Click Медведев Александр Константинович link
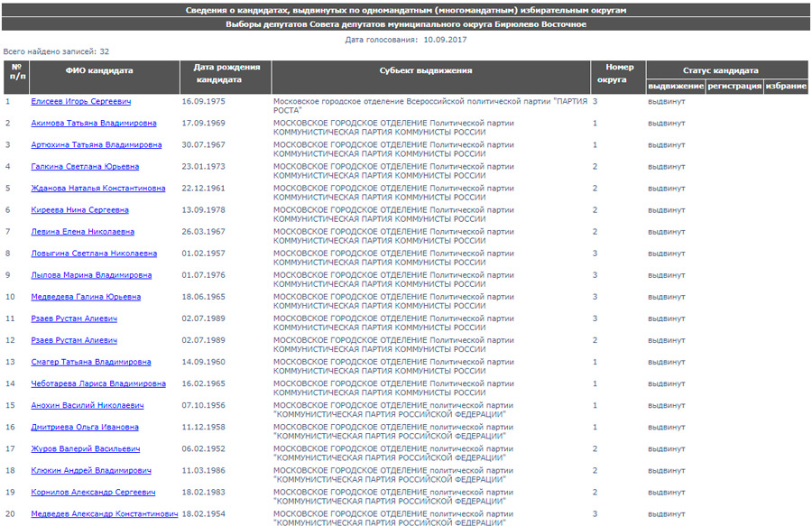The image size is (812, 526). pyautogui.click(x=104, y=513)
